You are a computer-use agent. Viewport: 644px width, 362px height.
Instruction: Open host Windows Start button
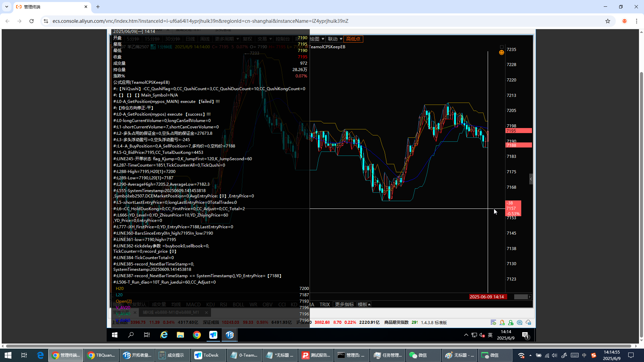point(8,355)
